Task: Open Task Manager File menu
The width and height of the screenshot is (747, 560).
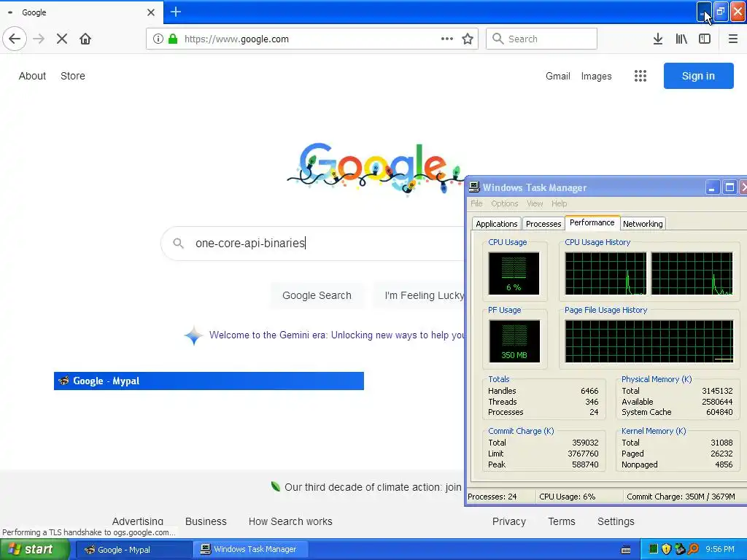Action: pos(476,204)
